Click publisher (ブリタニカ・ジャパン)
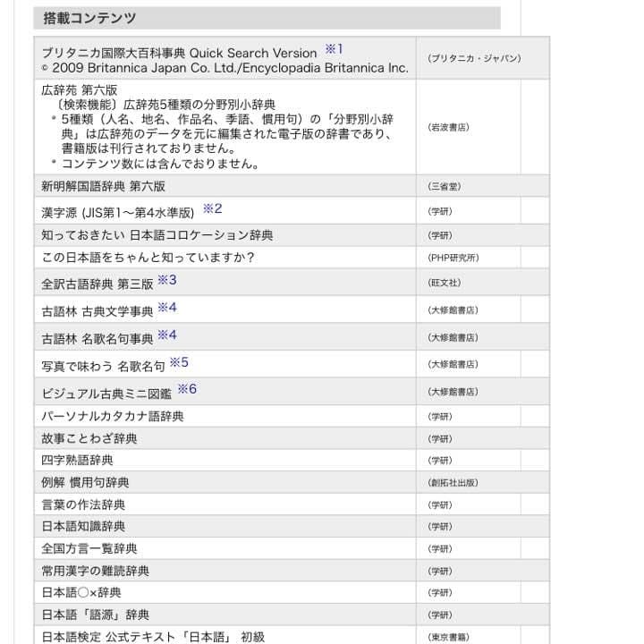 click(474, 58)
